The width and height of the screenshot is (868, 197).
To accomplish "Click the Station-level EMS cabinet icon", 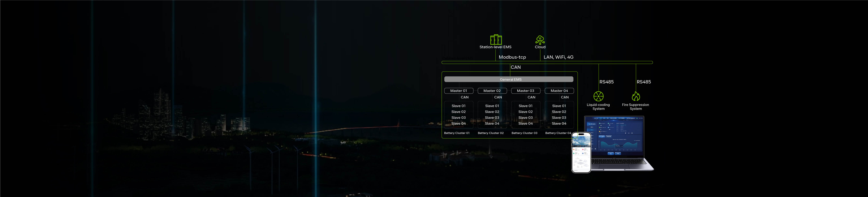I will click(x=496, y=39).
